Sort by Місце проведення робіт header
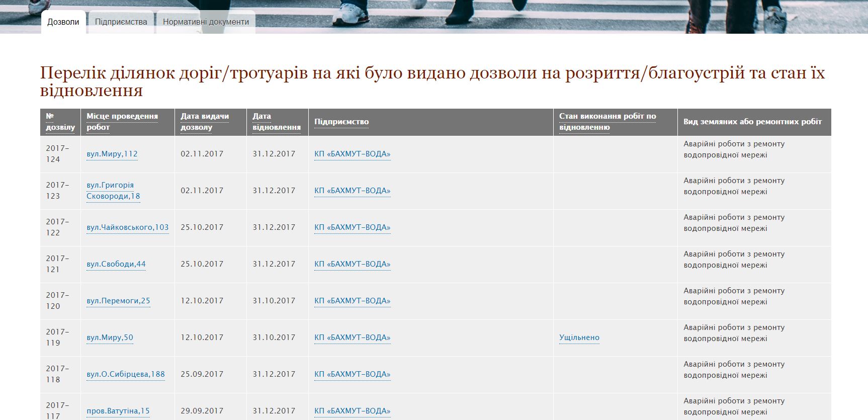This screenshot has width=868, height=420. click(122, 122)
